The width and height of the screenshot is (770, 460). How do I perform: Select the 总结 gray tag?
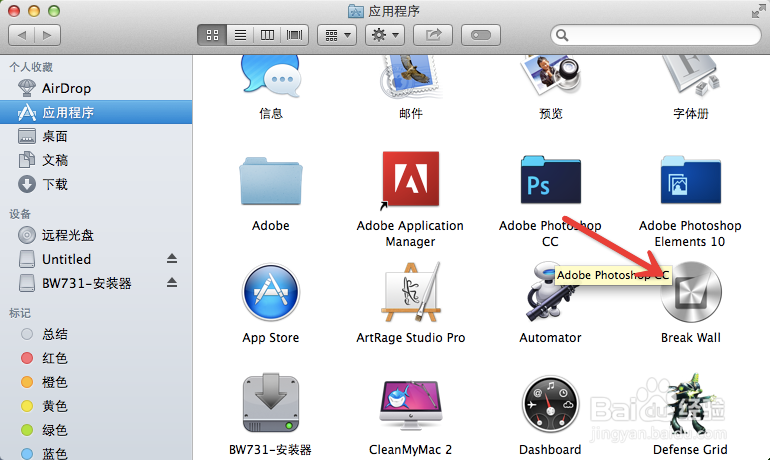(96, 334)
